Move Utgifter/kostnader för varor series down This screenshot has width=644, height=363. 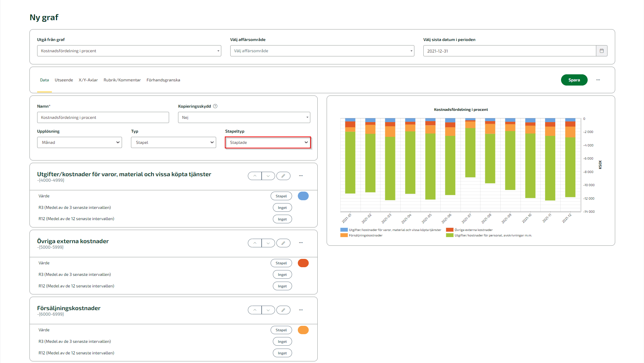click(x=268, y=176)
